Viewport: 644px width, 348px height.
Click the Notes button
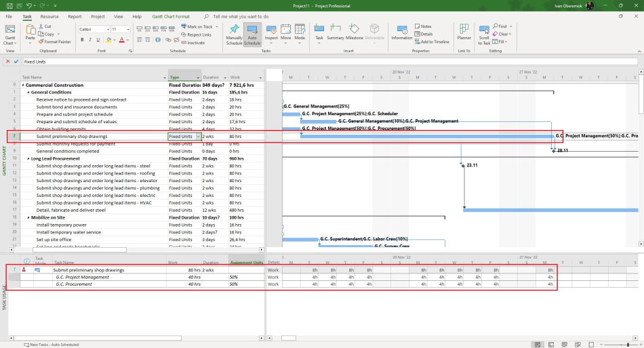(x=423, y=26)
